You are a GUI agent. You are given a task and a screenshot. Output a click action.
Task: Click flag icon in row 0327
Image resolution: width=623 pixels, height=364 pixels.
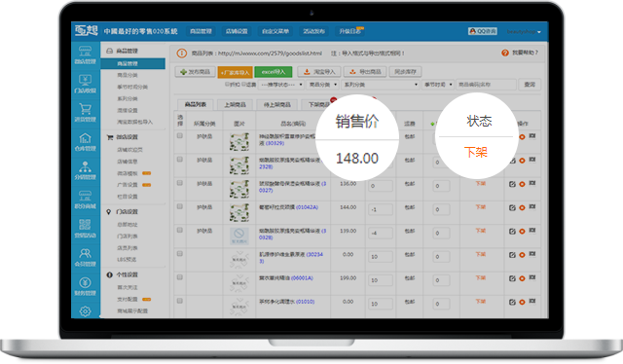pyautogui.click(x=532, y=183)
